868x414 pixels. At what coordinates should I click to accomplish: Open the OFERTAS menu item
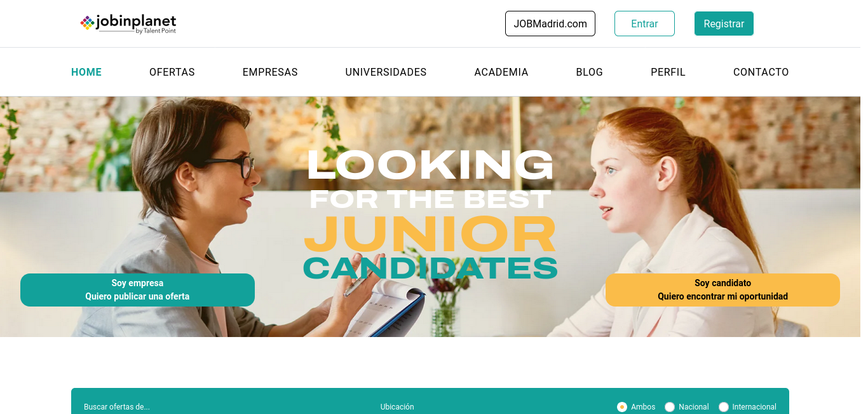pyautogui.click(x=172, y=72)
